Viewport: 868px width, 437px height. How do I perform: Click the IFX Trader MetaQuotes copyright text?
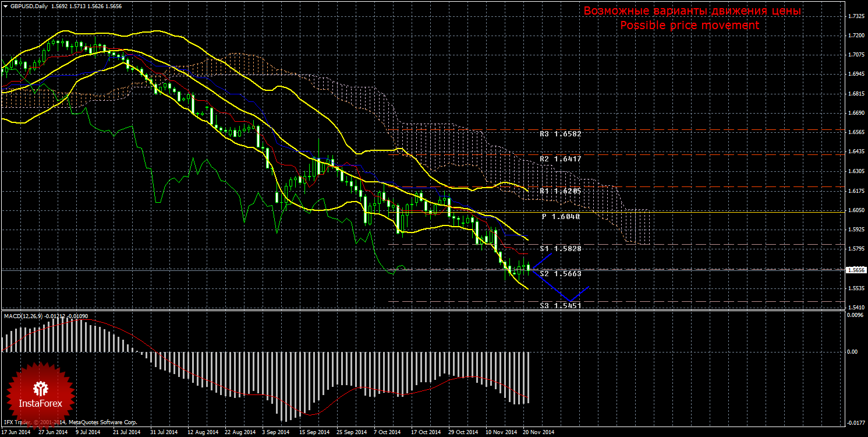(x=70, y=422)
